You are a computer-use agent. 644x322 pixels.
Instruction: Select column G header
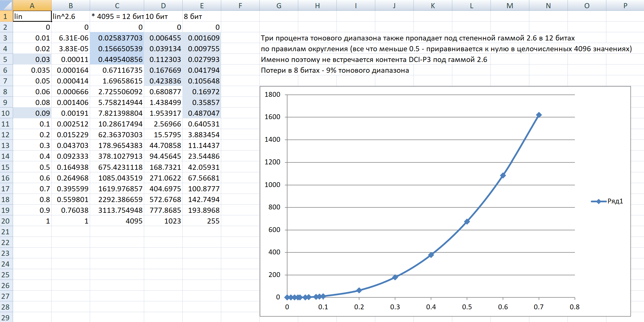tap(279, 5)
